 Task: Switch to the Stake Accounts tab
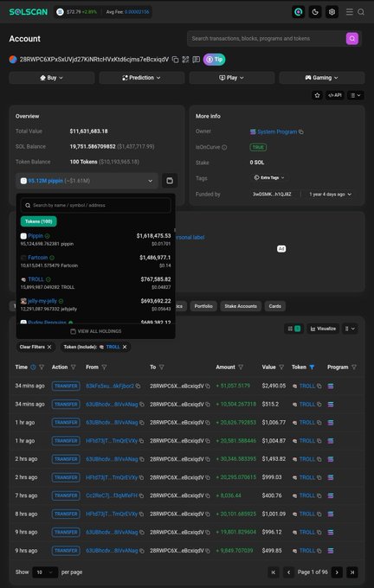point(241,306)
